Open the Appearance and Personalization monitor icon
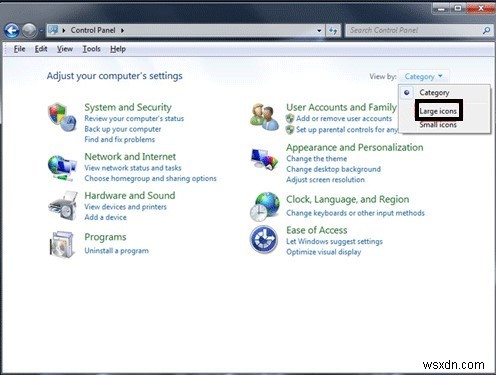496x375 pixels. coord(264,159)
